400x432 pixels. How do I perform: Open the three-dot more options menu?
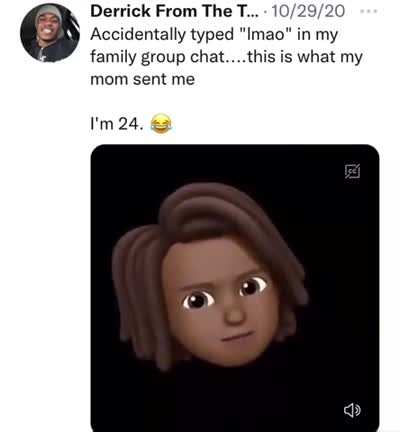tap(369, 11)
